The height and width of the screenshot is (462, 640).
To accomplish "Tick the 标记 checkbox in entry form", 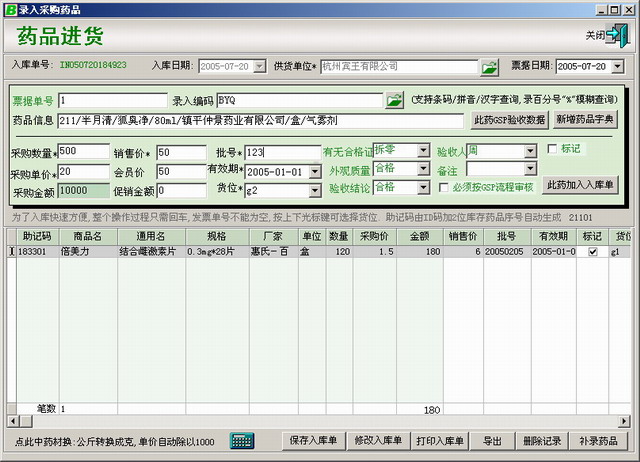I will (554, 149).
